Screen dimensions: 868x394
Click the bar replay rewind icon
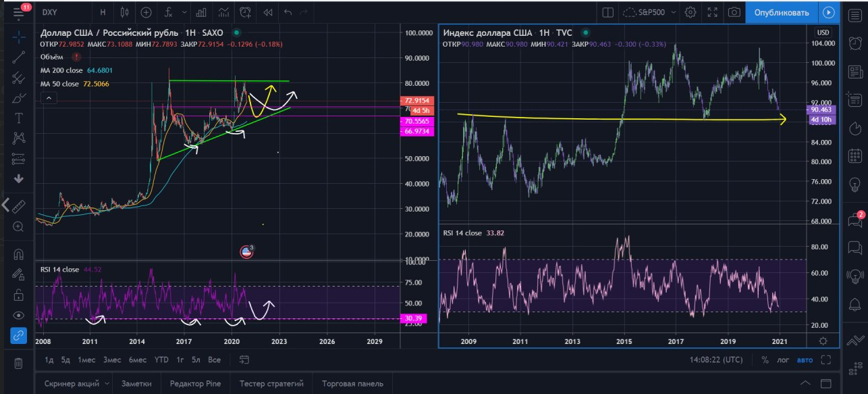point(268,12)
